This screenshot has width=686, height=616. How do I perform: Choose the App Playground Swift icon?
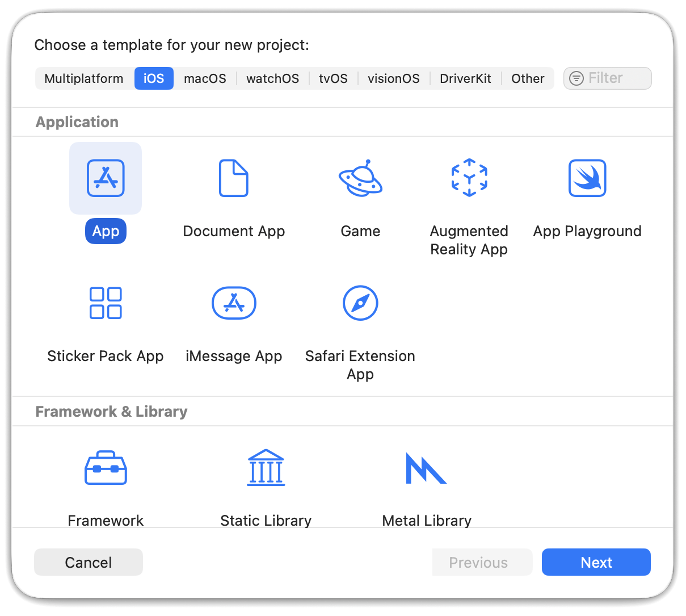(x=587, y=178)
